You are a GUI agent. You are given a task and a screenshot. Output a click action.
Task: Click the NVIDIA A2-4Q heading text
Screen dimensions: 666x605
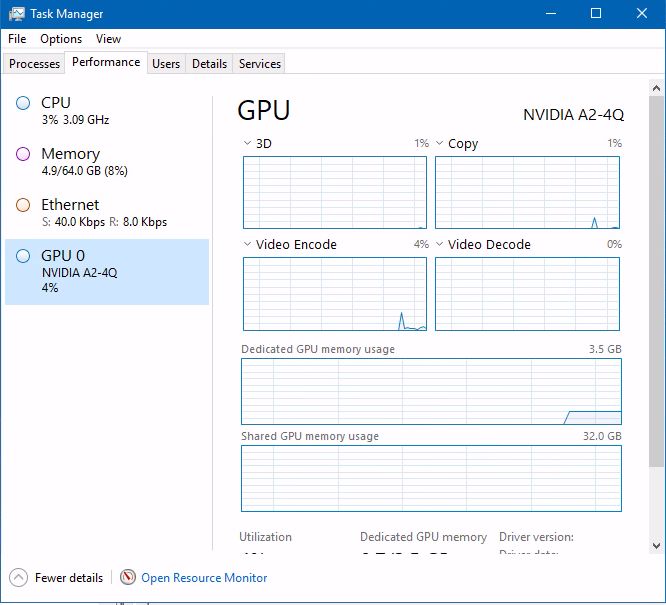click(573, 115)
